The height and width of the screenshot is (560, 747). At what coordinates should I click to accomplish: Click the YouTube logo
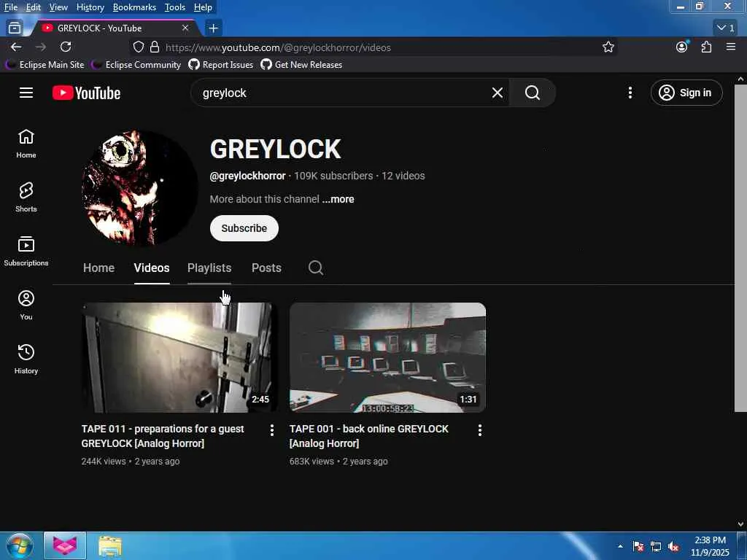coord(86,93)
